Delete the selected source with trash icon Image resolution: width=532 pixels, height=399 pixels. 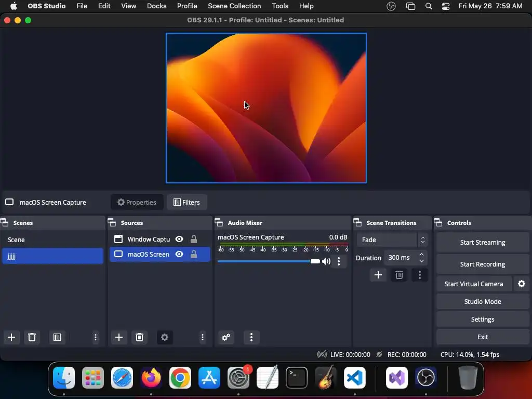point(139,337)
